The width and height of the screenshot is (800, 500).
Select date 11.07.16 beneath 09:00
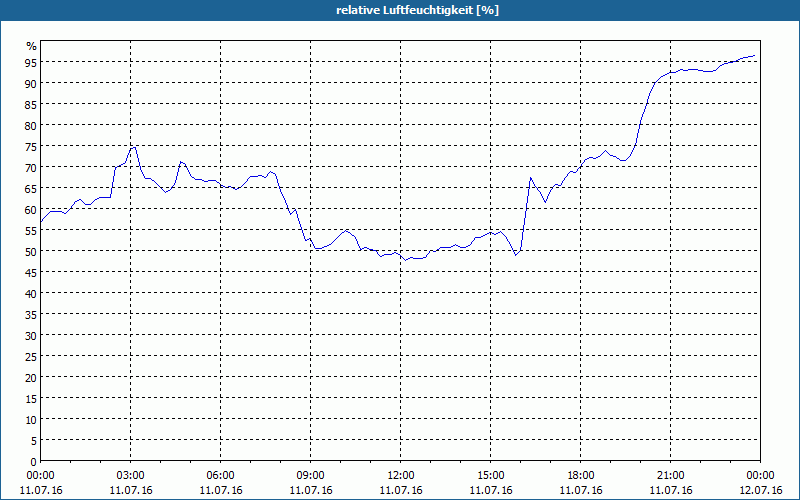tap(311, 490)
